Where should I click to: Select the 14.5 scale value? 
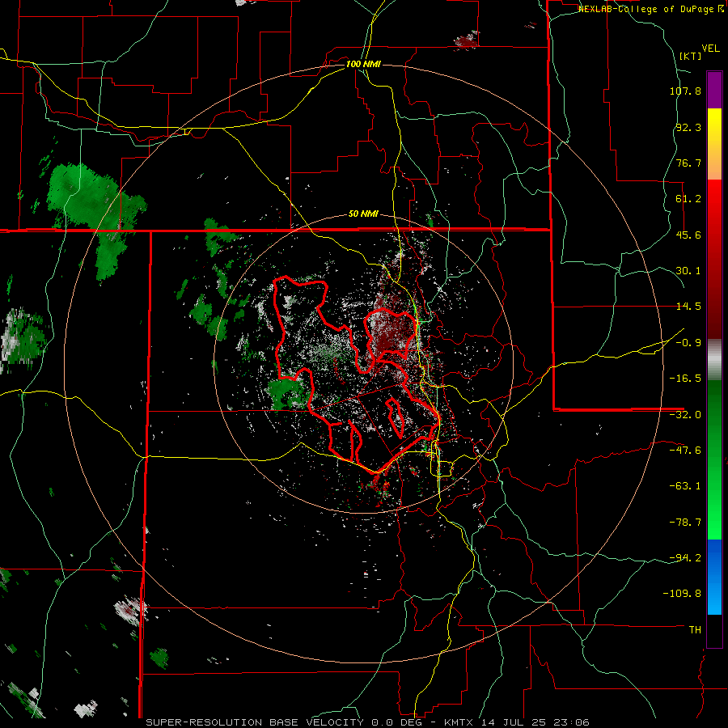(x=688, y=307)
